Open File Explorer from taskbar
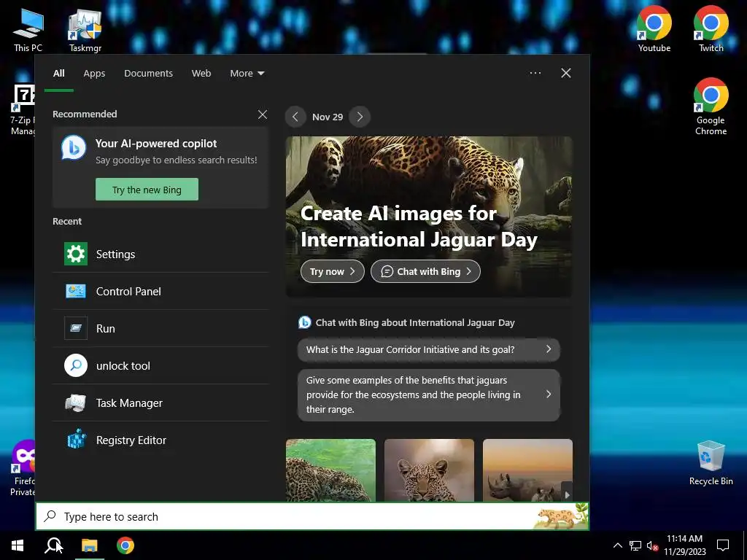Screen dimensions: 747x560 point(90,545)
